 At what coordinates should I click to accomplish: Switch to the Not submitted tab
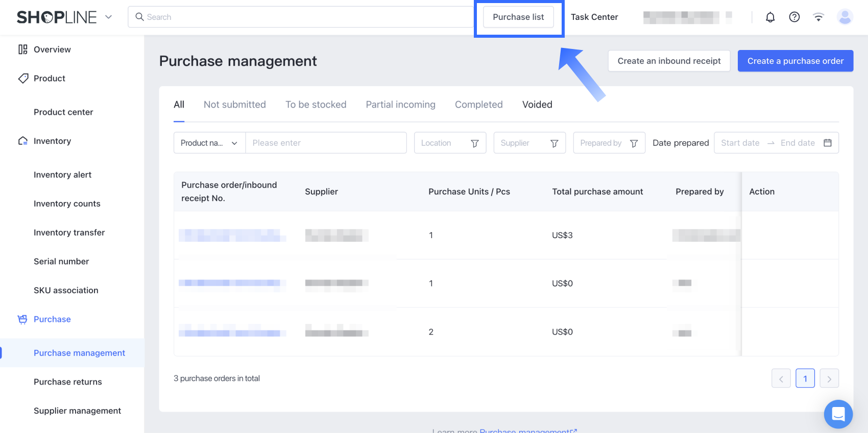[x=234, y=105]
